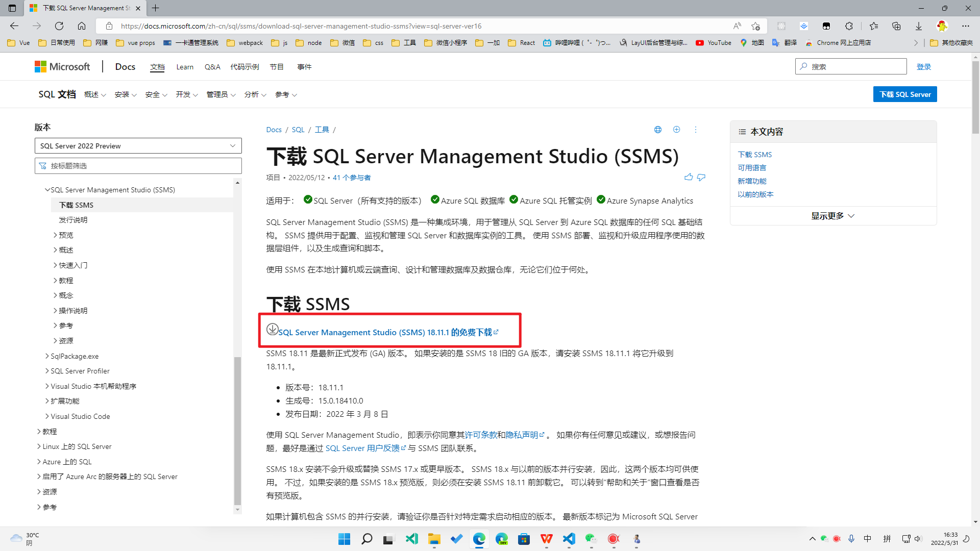Click 登录 sign-in link

click(924, 67)
